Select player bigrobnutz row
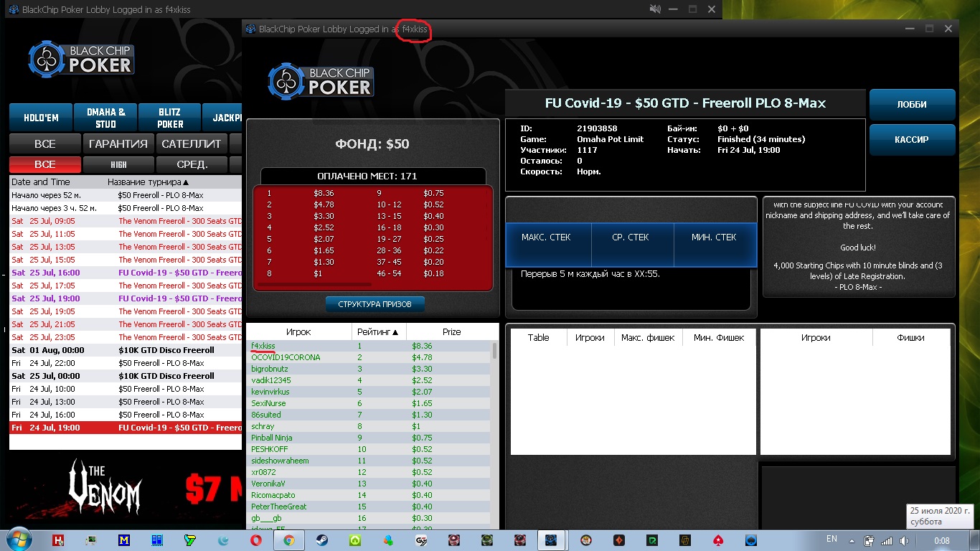Screen dimensions: 980x551 coord(369,369)
